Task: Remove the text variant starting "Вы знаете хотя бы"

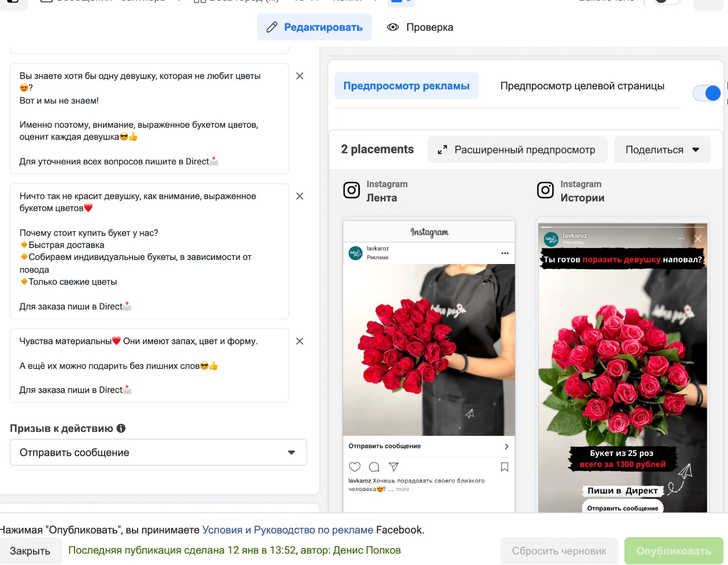Action: [x=300, y=76]
